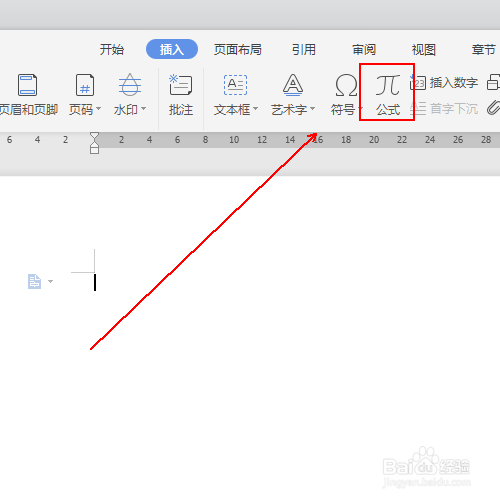Open the 视图 tab
Image resolution: width=500 pixels, height=500 pixels.
tap(424, 50)
